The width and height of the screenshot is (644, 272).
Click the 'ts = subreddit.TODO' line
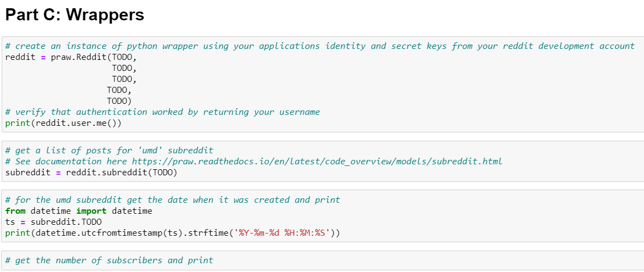click(53, 222)
